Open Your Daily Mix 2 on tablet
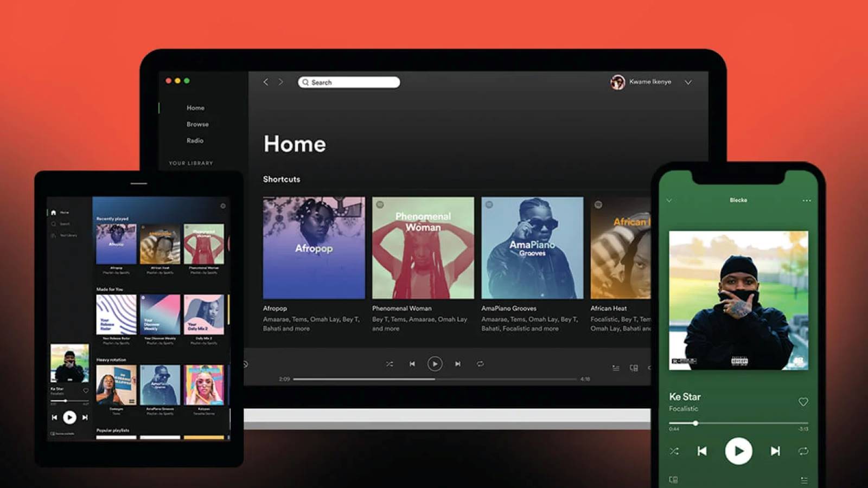The width and height of the screenshot is (868, 488). click(x=204, y=314)
